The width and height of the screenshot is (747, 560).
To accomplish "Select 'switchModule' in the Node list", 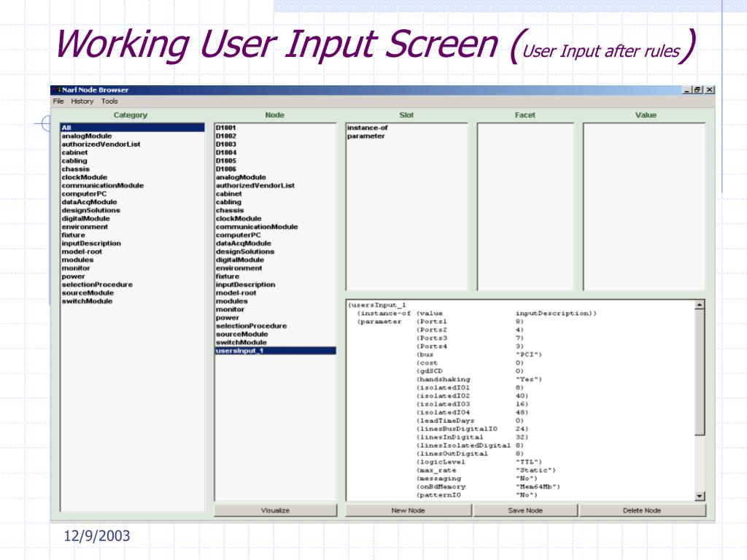I will click(241, 343).
